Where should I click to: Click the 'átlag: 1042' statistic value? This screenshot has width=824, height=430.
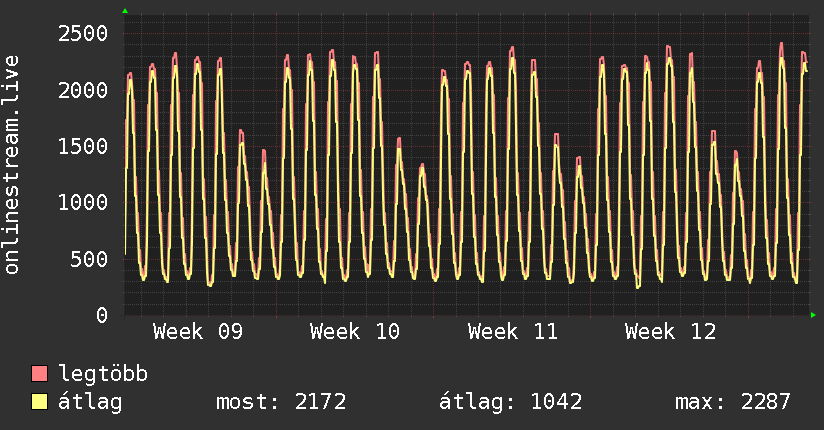(510, 402)
